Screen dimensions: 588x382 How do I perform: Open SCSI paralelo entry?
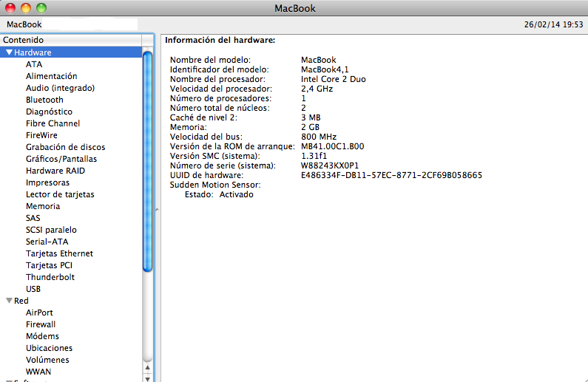51,230
